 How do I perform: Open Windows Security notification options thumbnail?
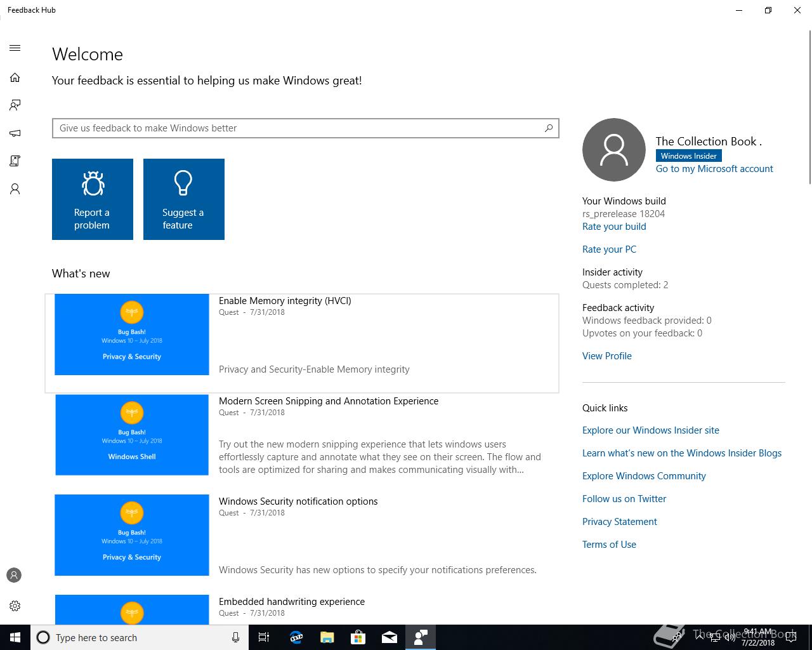tap(132, 535)
